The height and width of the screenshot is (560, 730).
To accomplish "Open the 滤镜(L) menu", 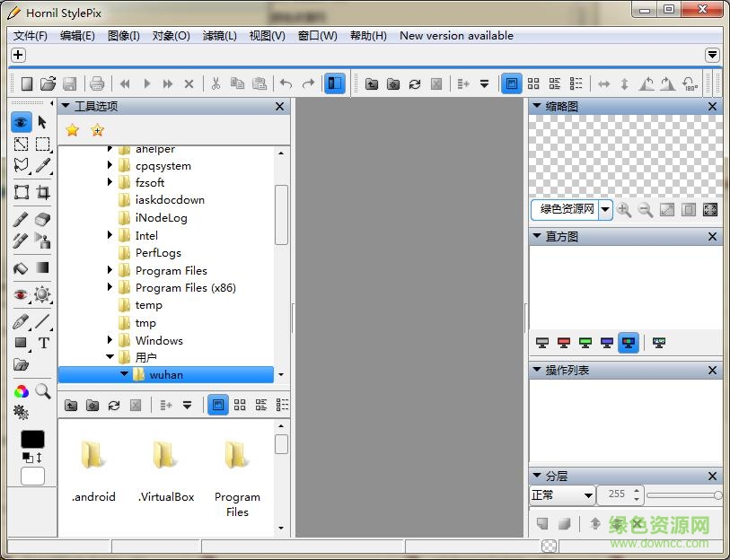I will [219, 36].
